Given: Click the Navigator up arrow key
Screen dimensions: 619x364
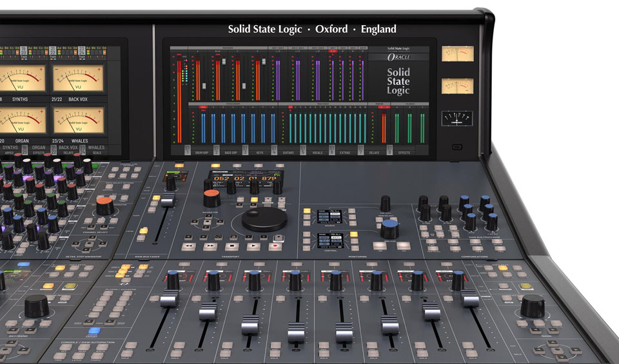Looking at the screenshot, I should (x=208, y=217).
